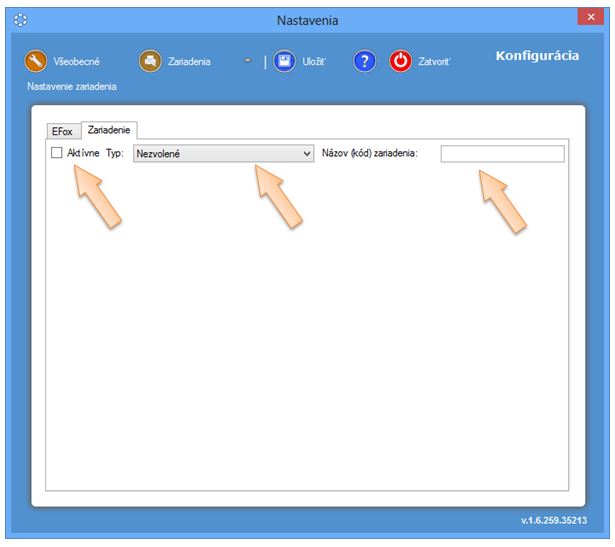This screenshot has height=547, width=615.
Task: Click the wrench icon for Všeobecné settings
Action: click(36, 61)
